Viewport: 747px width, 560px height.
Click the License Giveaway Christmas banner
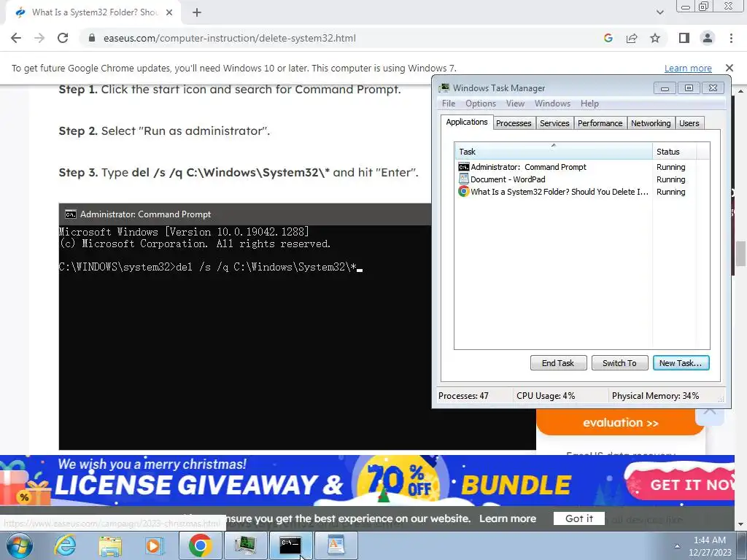pyautogui.click(x=367, y=480)
